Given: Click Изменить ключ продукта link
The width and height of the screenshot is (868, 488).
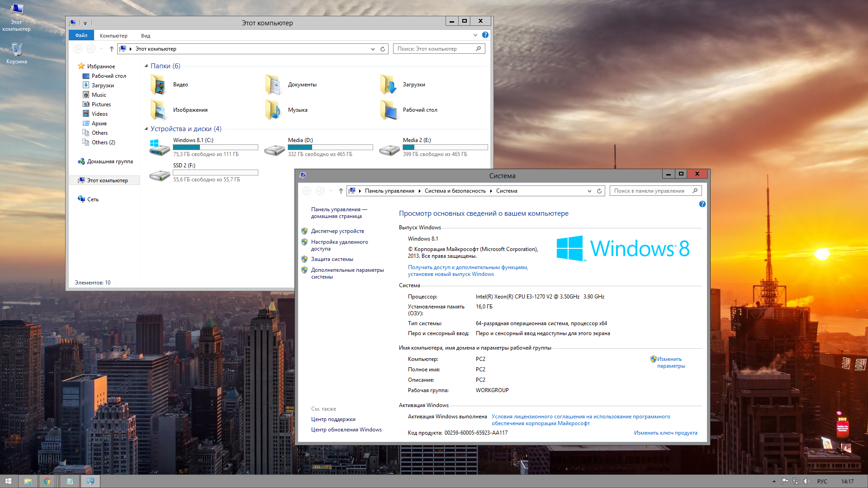Looking at the screenshot, I should (665, 433).
